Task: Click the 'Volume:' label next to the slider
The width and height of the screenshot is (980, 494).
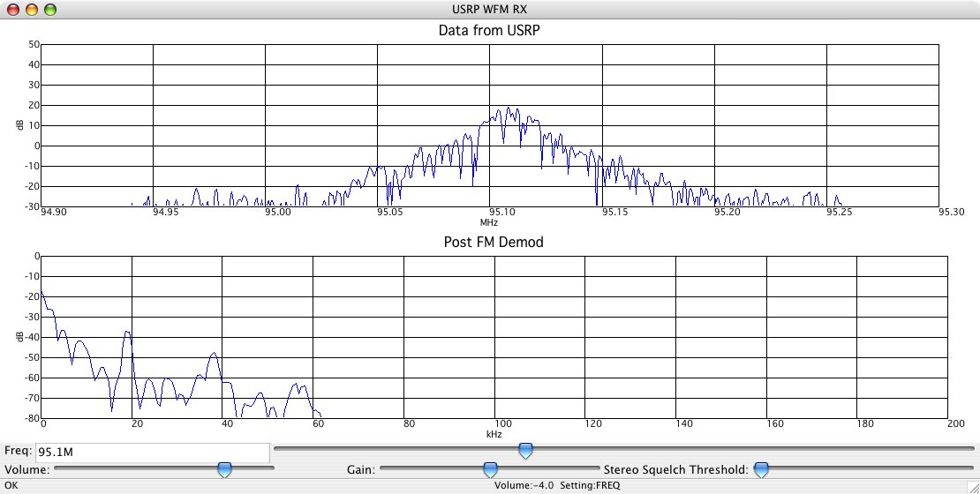Action: (26, 469)
